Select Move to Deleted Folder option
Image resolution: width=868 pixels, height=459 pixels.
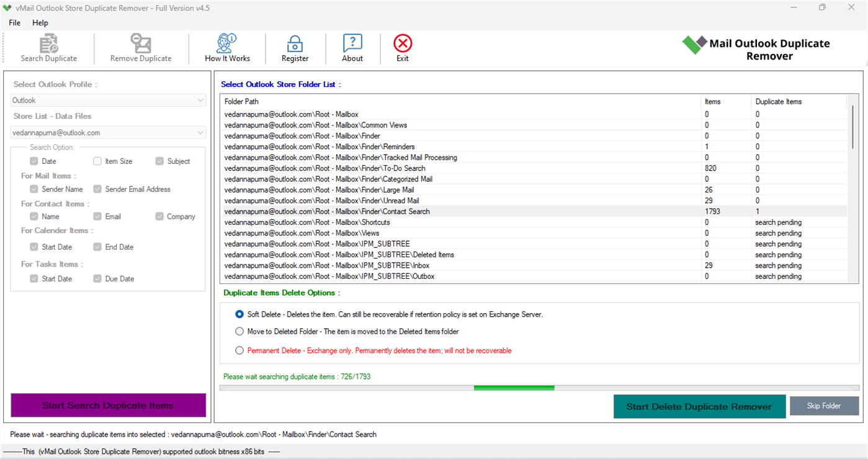pyautogui.click(x=239, y=331)
